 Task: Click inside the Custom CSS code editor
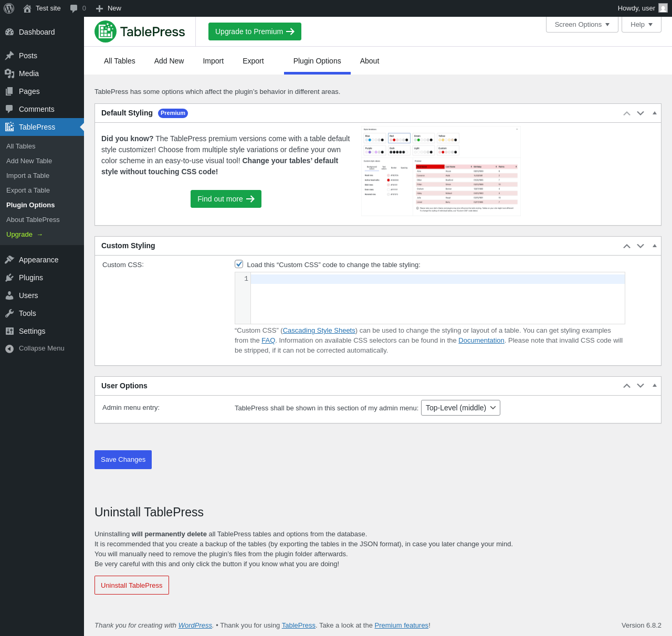pos(438,298)
